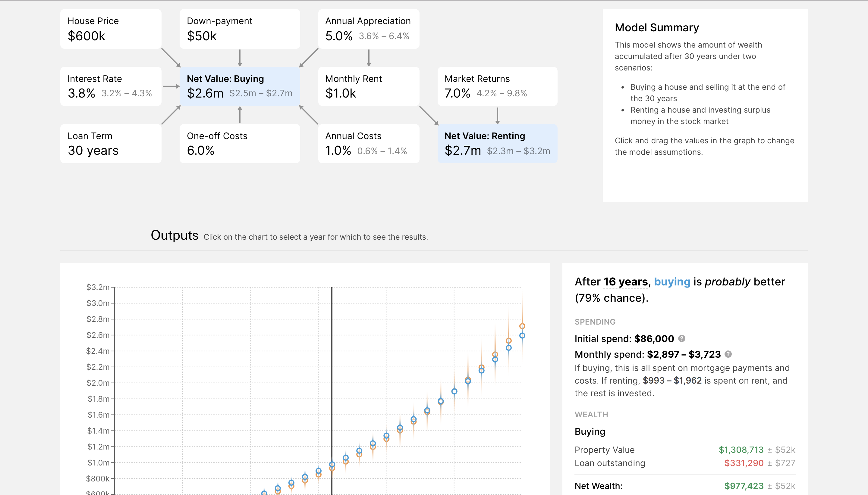Click the underlined 16 years text
This screenshot has height=495, width=868.
625,282
